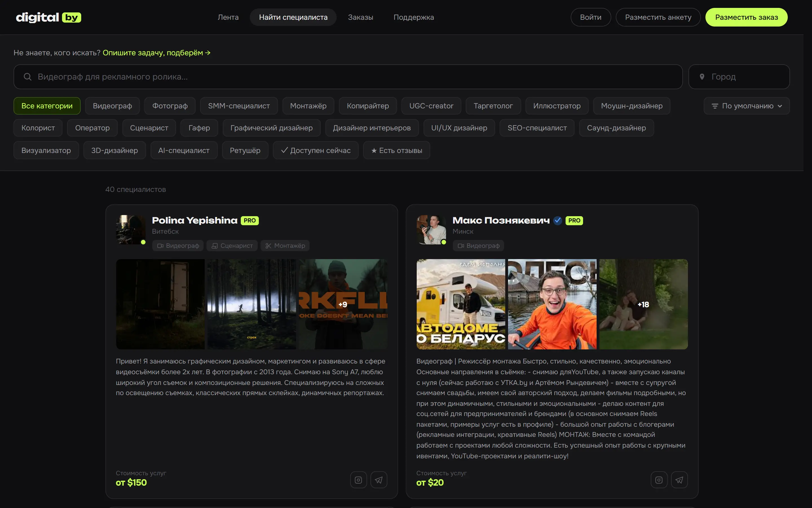Screen dimensions: 812x508
Task: Toggle the Доступен сейчас filter
Action: point(316,150)
